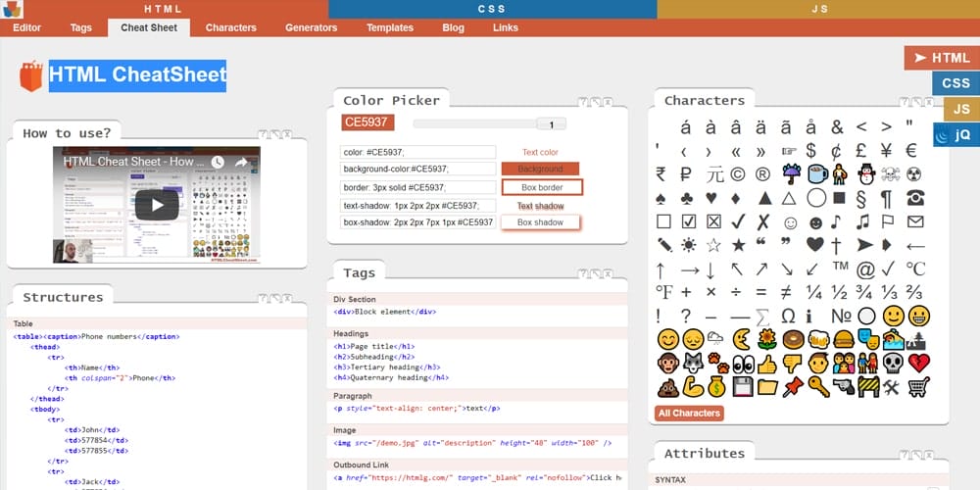This screenshot has height=490, width=980.
Task: Open the Generators menu
Action: click(x=312, y=27)
